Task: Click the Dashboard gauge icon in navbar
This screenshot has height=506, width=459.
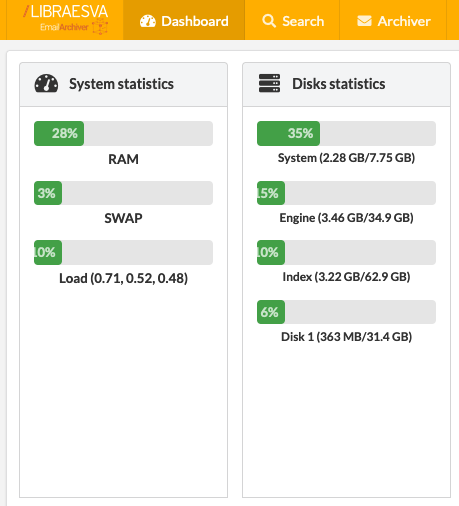Action: (148, 21)
